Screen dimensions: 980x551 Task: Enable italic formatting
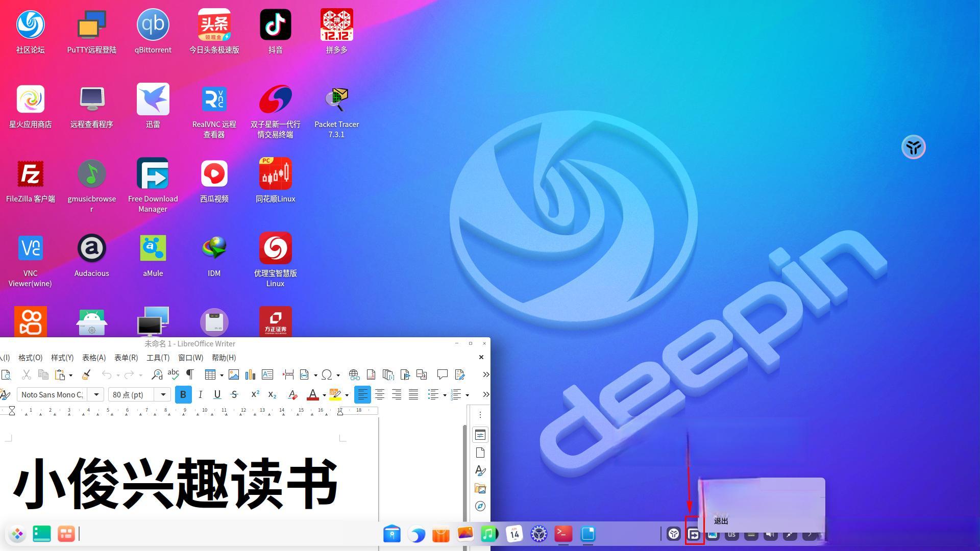click(x=200, y=394)
